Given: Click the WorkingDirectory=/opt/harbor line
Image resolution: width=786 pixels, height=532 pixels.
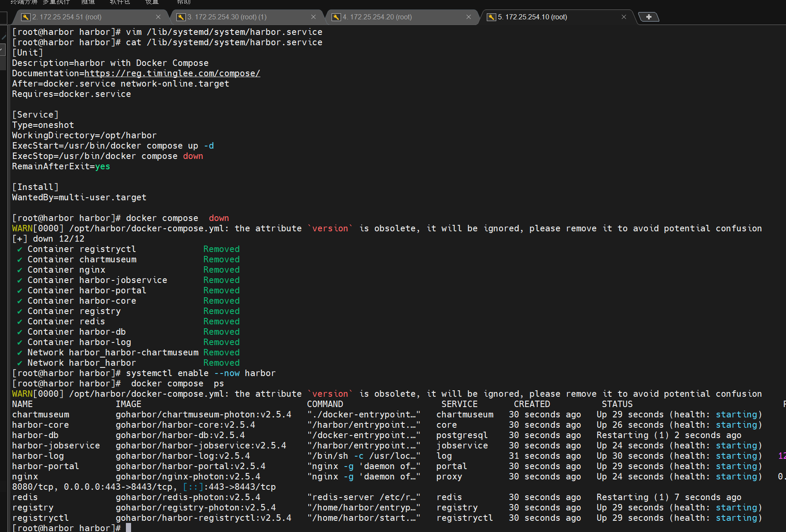Looking at the screenshot, I should [85, 135].
